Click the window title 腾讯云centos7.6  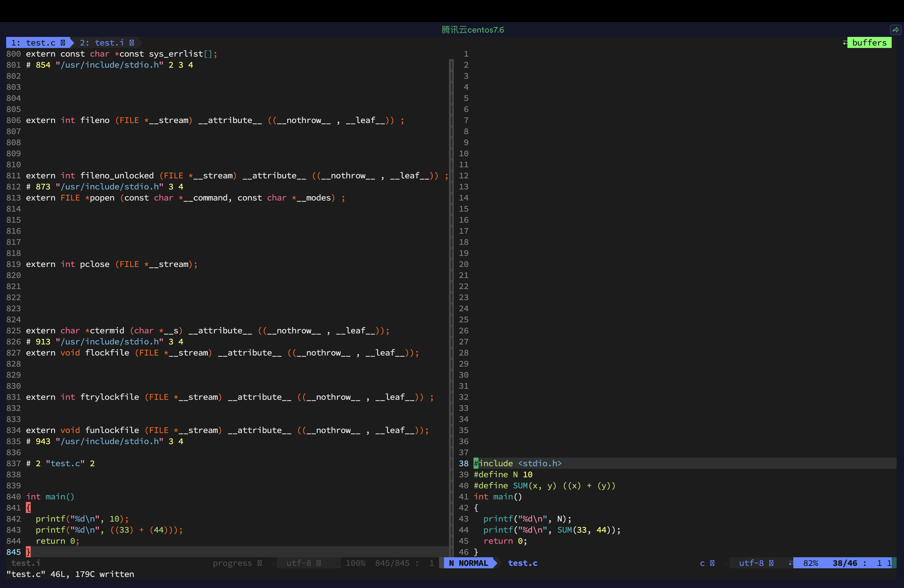[x=473, y=30]
